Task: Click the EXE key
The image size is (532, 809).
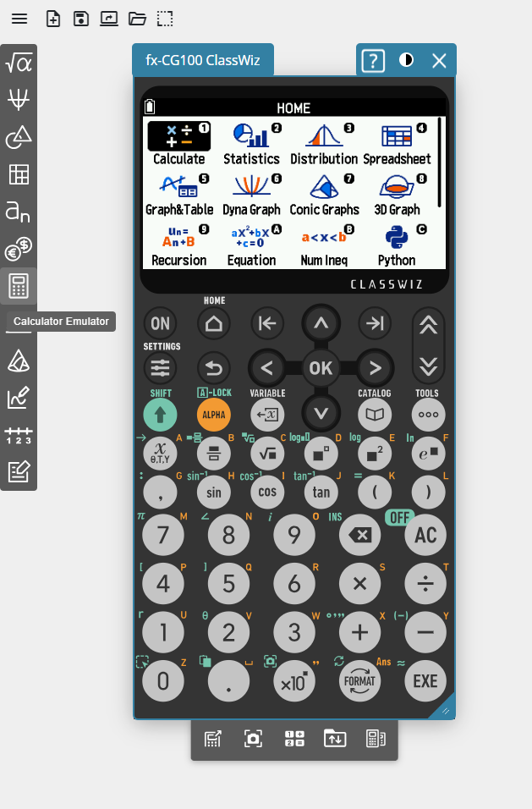Action: [x=425, y=681]
